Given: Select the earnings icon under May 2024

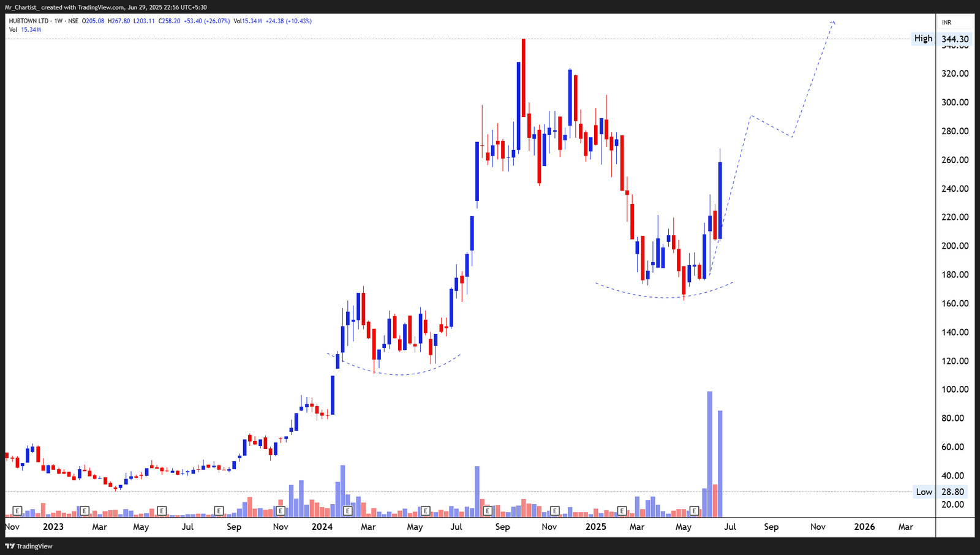Looking at the screenshot, I should pyautogui.click(x=426, y=510).
